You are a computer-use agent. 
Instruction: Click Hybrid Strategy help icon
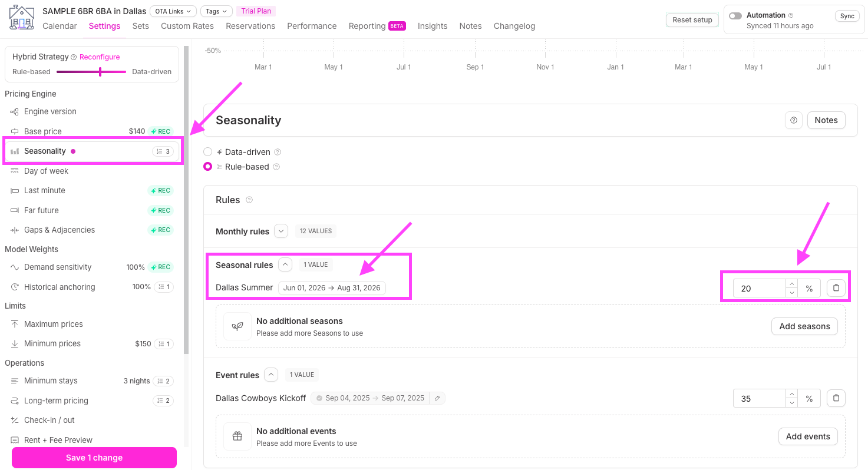(x=74, y=57)
